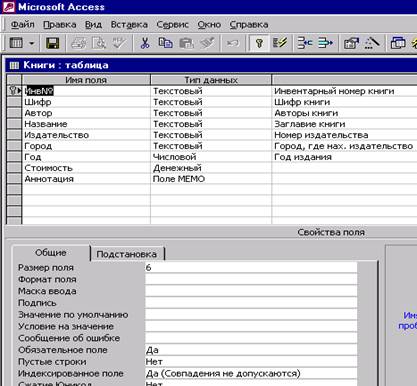Select the Издательство field name cell

pos(86,135)
